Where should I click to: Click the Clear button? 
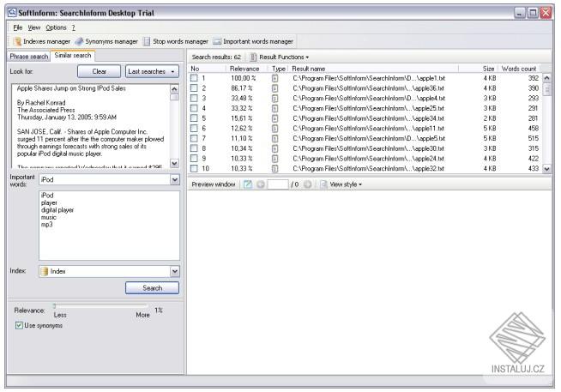(x=100, y=71)
